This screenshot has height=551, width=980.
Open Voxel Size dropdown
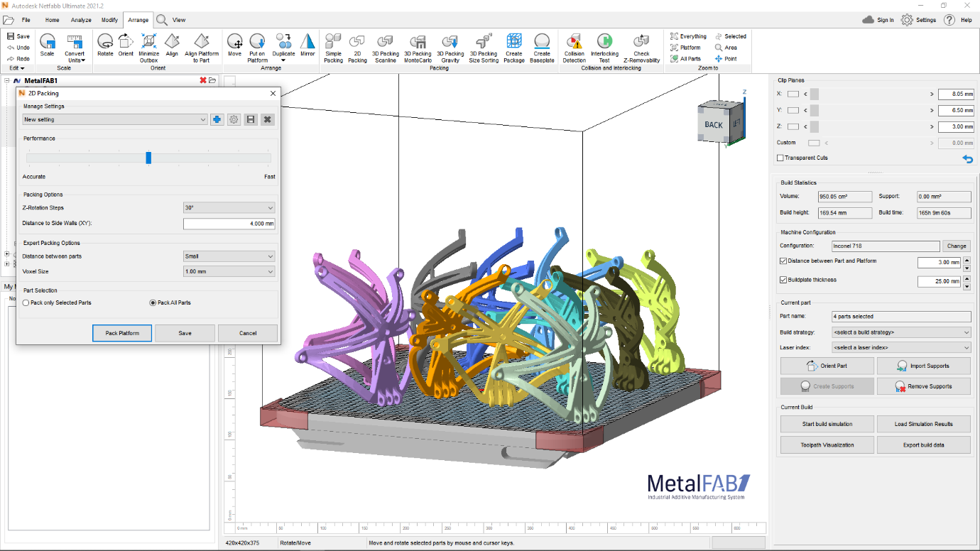click(229, 271)
